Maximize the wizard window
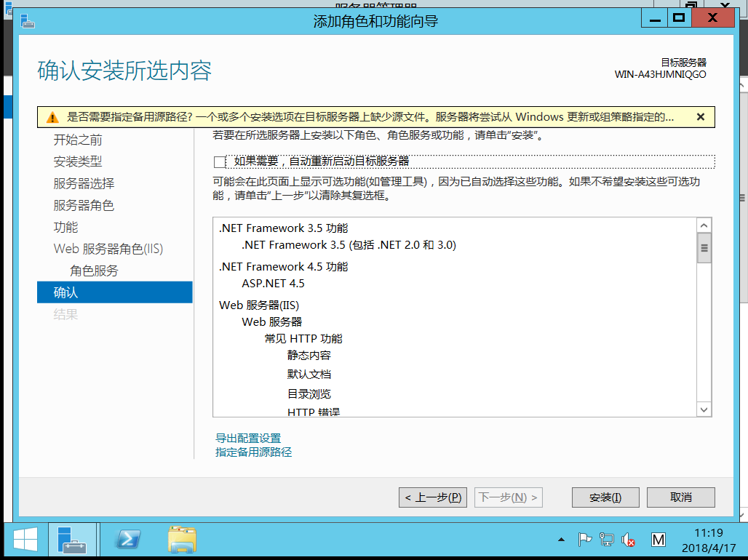The height and width of the screenshot is (560, 748). pos(679,19)
